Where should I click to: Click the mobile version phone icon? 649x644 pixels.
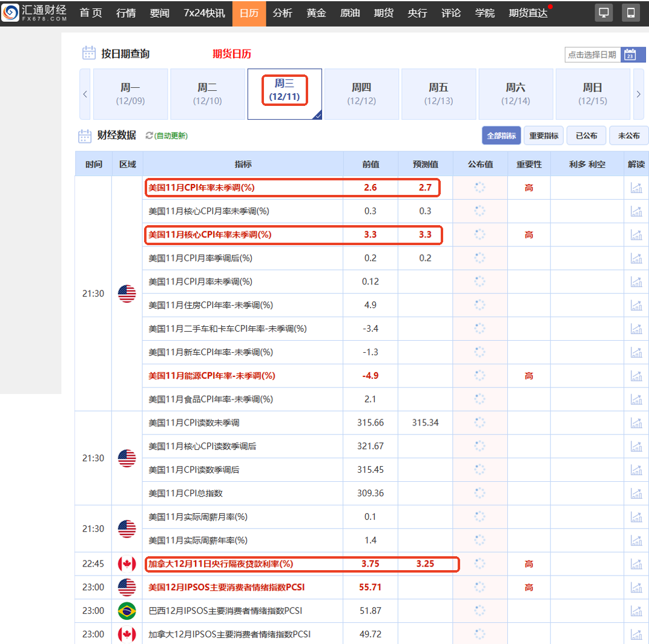631,13
